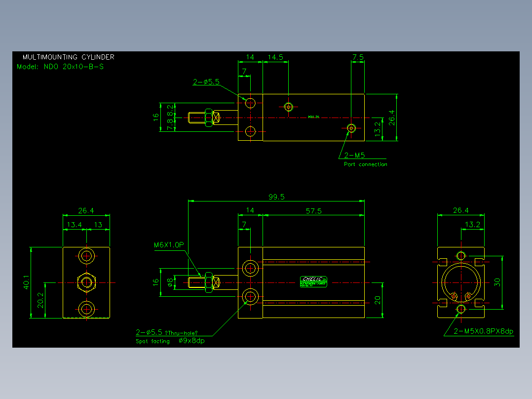This screenshot has width=532, height=399.
Task: Select the large bore circle in right end view
Action: [461, 282]
